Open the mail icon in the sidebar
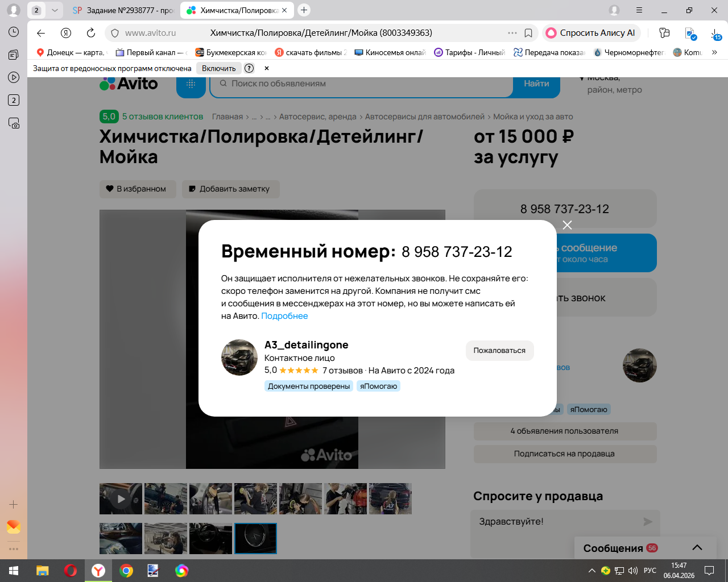This screenshot has height=582, width=728. (14, 527)
